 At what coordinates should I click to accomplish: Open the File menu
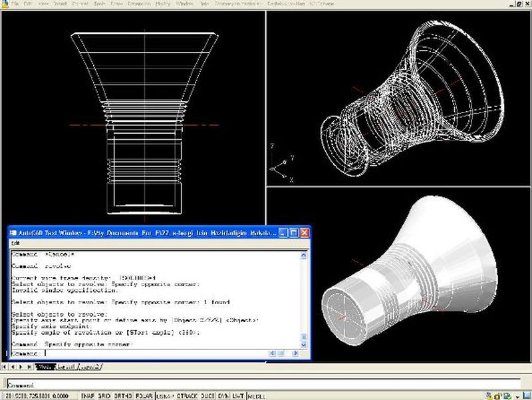point(15,4)
